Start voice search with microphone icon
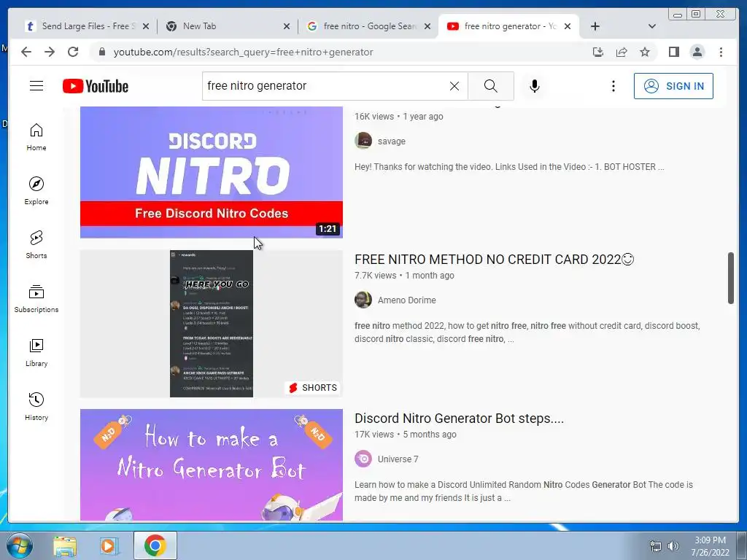This screenshot has width=747, height=560. pos(535,86)
